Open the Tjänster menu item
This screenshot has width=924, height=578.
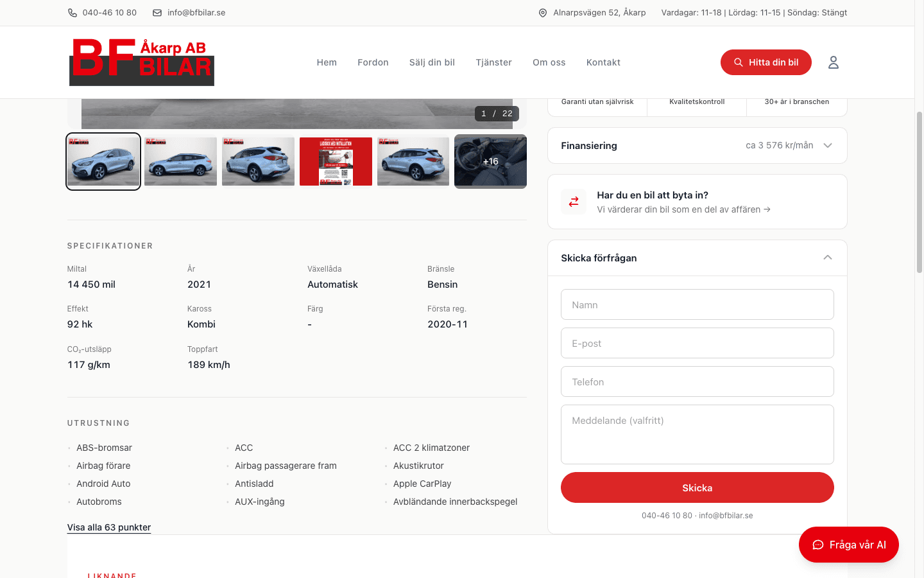(x=493, y=62)
